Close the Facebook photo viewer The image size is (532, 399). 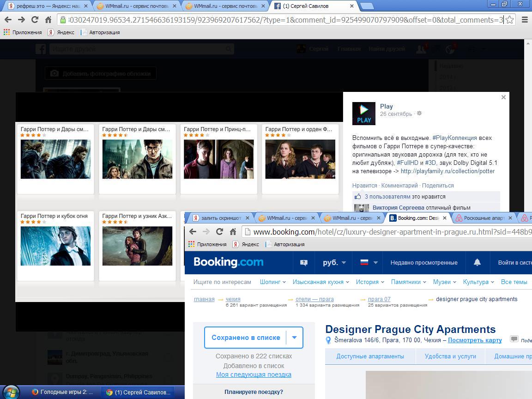pos(503,97)
